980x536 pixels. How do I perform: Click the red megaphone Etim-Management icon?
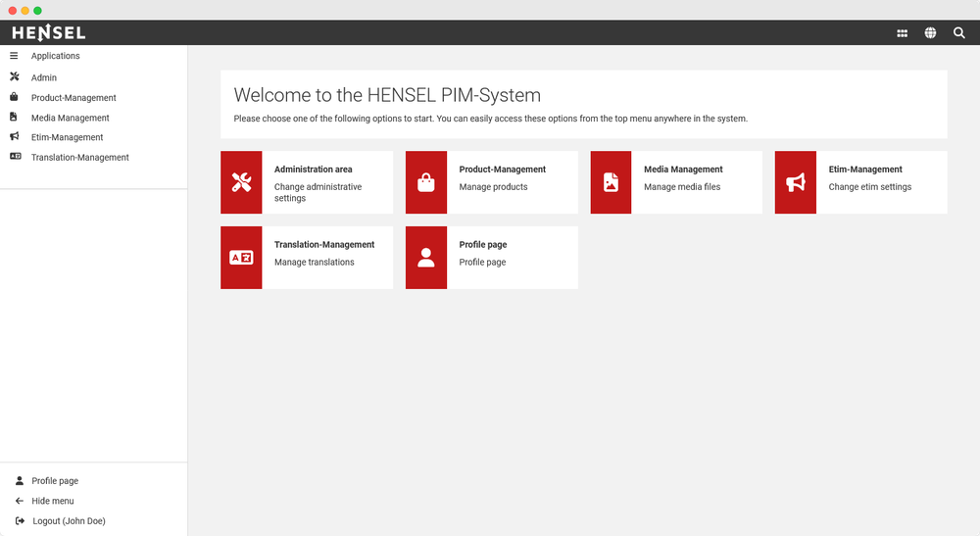[x=796, y=182]
